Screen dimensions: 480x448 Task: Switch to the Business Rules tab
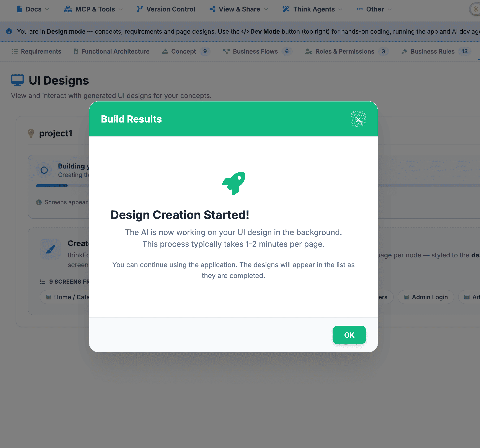[x=436, y=51]
